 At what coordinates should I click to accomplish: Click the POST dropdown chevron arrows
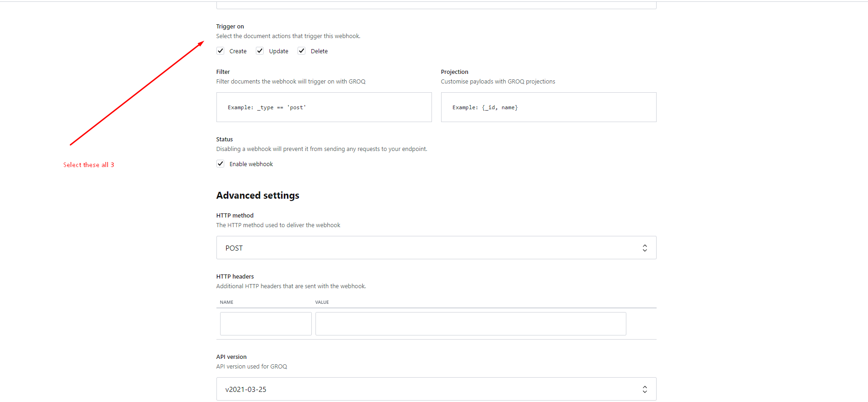[645, 248]
